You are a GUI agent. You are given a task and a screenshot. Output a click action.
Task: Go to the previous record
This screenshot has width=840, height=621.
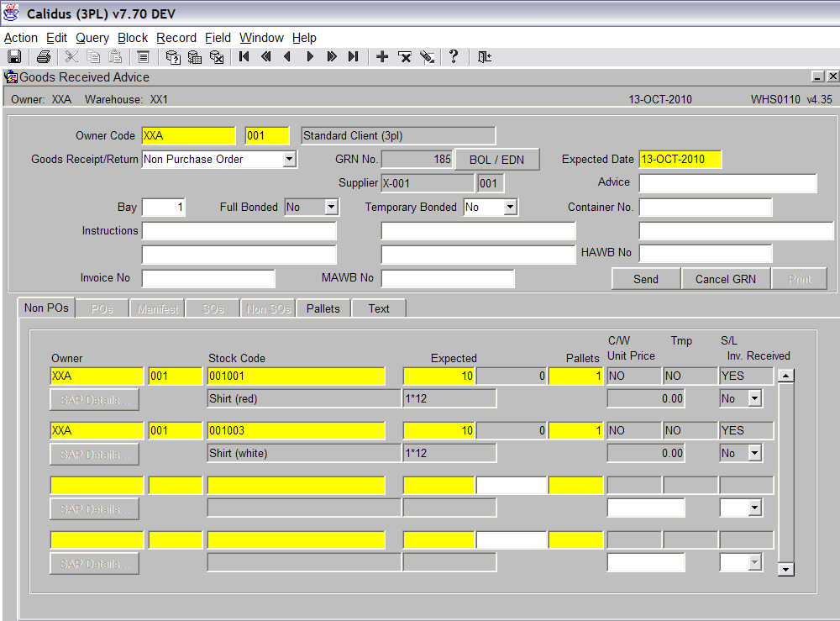(x=287, y=57)
